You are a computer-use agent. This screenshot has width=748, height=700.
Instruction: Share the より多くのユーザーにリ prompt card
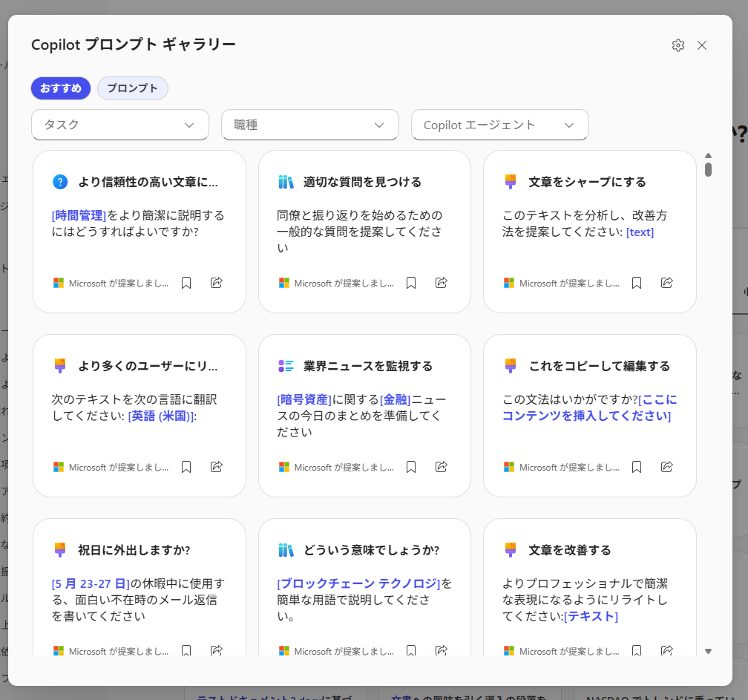[x=217, y=467]
